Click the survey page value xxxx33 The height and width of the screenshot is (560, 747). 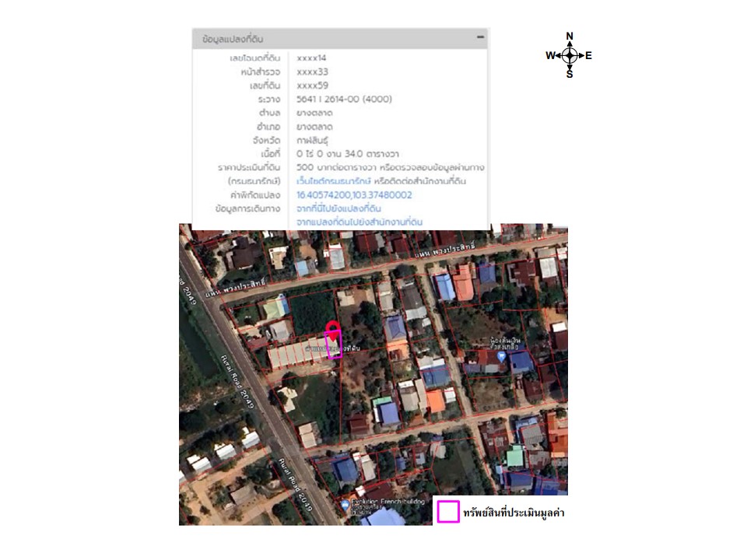pyautogui.click(x=312, y=72)
